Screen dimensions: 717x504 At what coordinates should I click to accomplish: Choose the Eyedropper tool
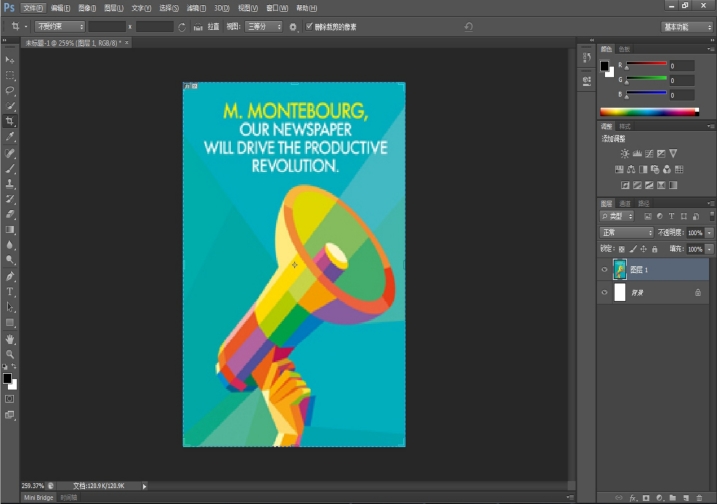coord(10,137)
